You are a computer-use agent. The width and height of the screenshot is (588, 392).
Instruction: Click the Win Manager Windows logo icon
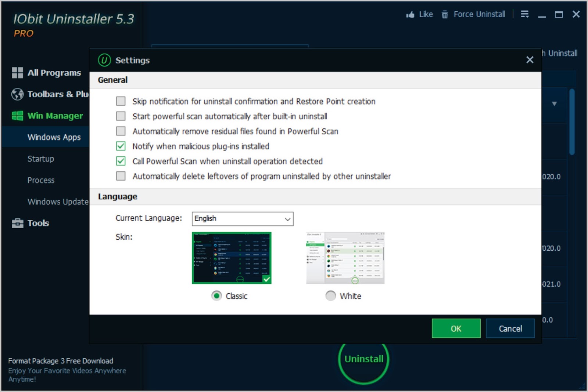pos(17,116)
